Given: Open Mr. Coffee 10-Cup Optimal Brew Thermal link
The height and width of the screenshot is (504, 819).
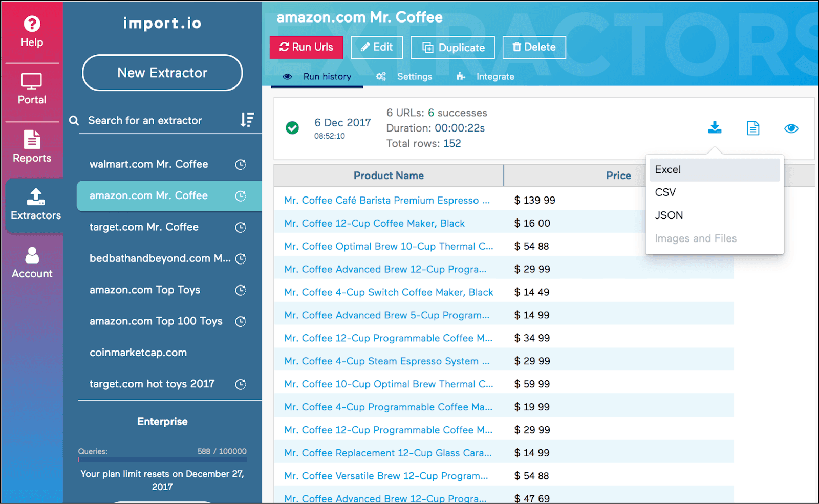Looking at the screenshot, I should [x=389, y=384].
